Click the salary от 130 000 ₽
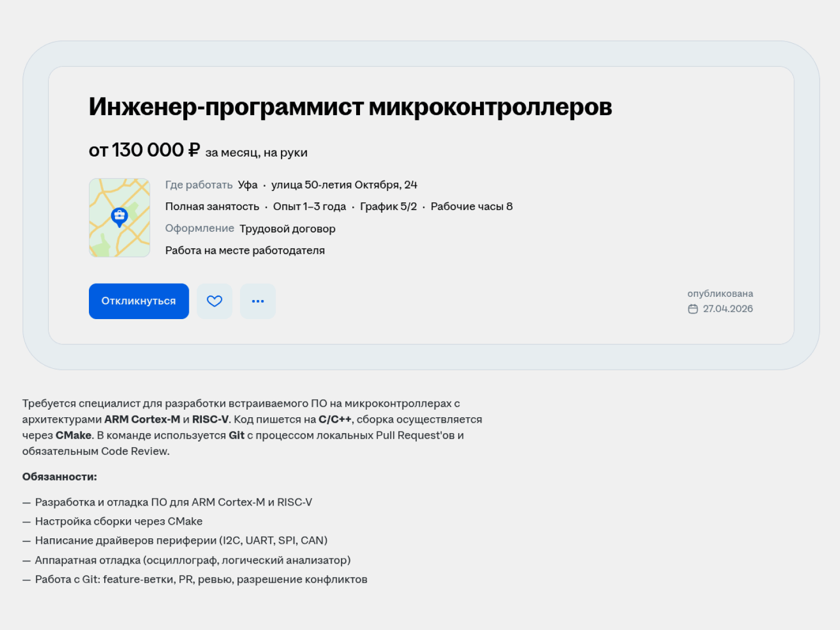Viewport: 840px width, 630px height. 144,150
